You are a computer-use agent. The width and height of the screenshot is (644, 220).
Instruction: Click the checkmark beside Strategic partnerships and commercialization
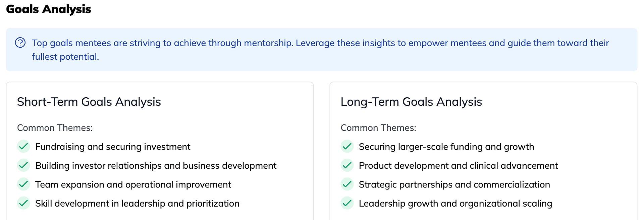[347, 184]
